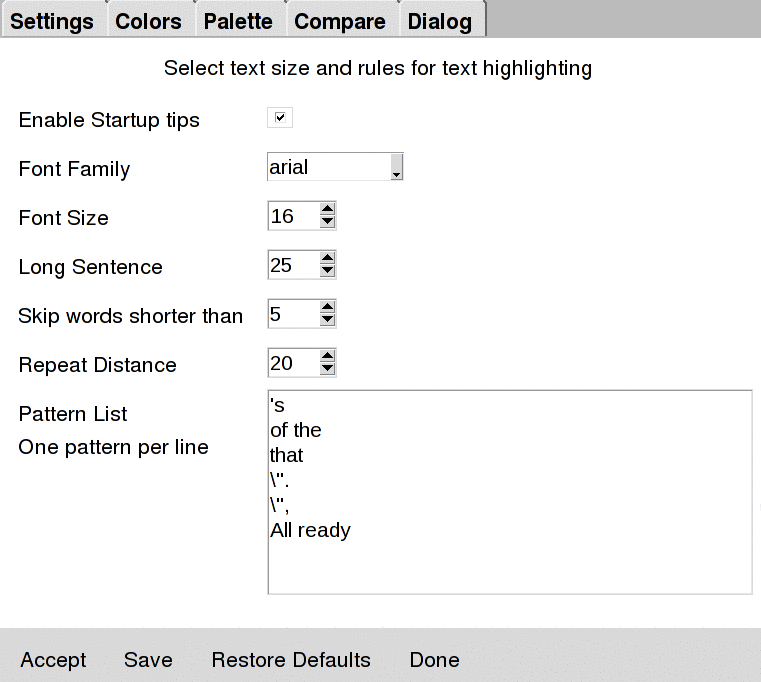Image resolution: width=761 pixels, height=682 pixels.
Task: Open the Compare tab
Action: [x=340, y=21]
